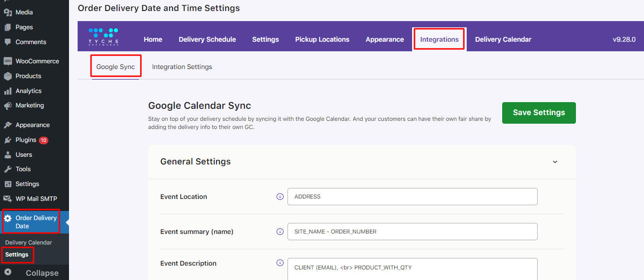The image size is (644, 280).
Task: Click Collapse menu in the sidebar
Action: tap(42, 273)
